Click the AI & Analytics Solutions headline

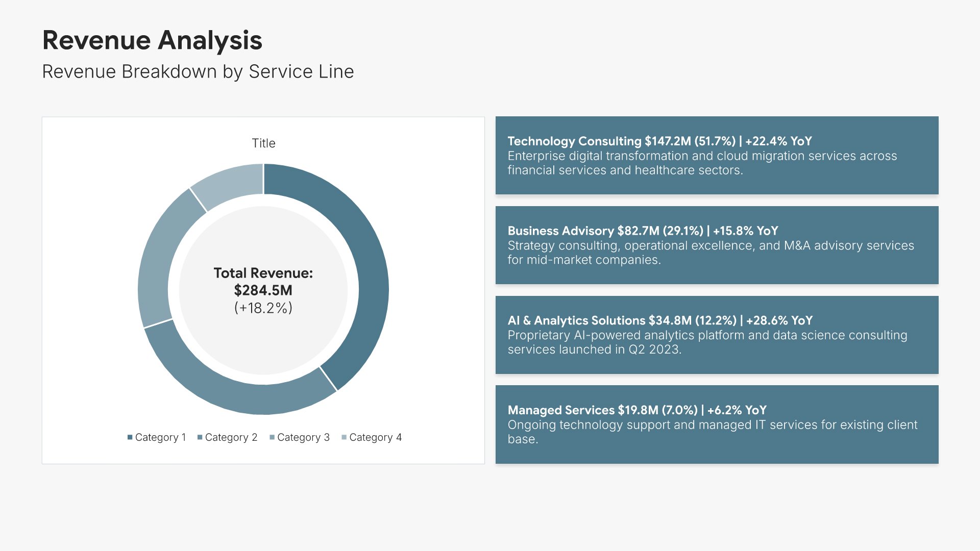pos(660,321)
